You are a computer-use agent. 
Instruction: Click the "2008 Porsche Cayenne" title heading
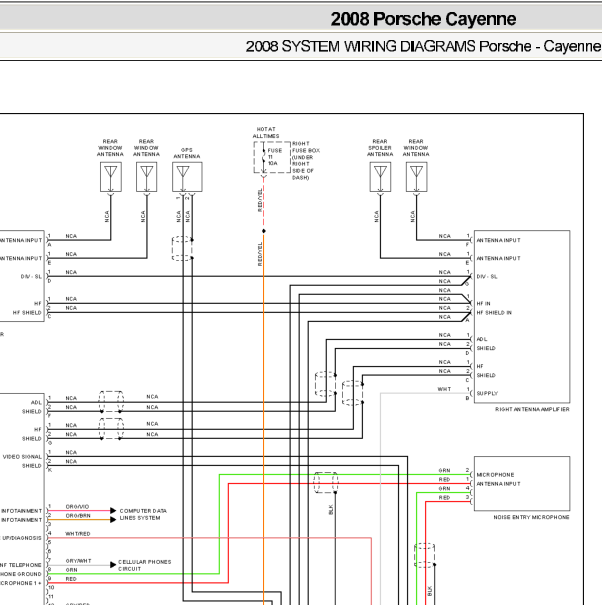click(423, 19)
